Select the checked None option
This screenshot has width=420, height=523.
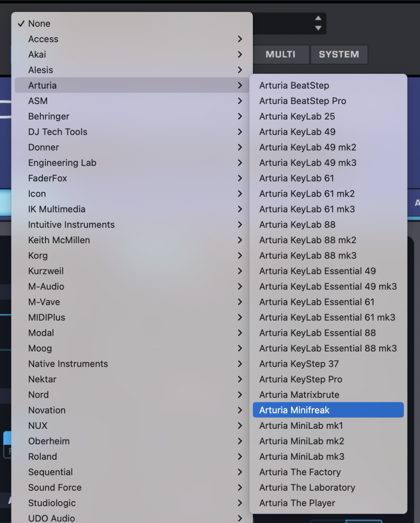pos(132,24)
